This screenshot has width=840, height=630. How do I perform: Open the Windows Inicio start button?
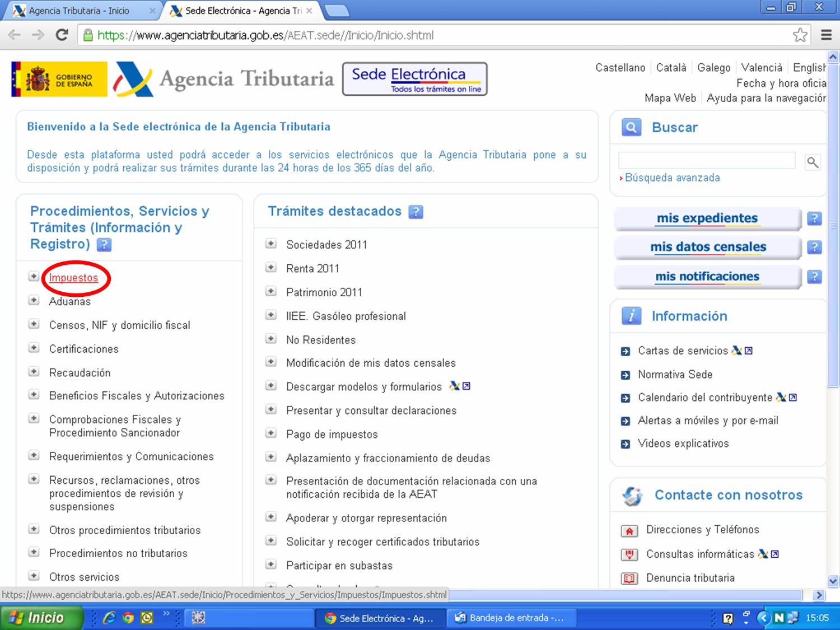point(40,618)
